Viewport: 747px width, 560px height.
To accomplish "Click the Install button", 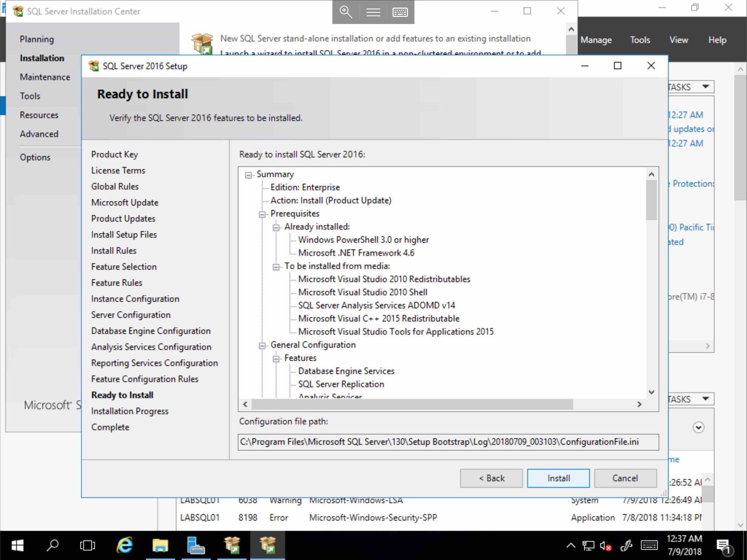I will click(x=558, y=478).
